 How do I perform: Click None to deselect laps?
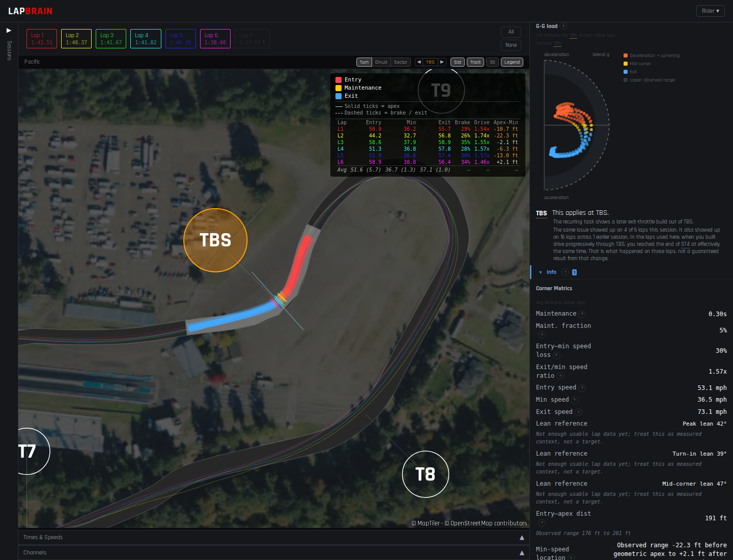tap(511, 45)
